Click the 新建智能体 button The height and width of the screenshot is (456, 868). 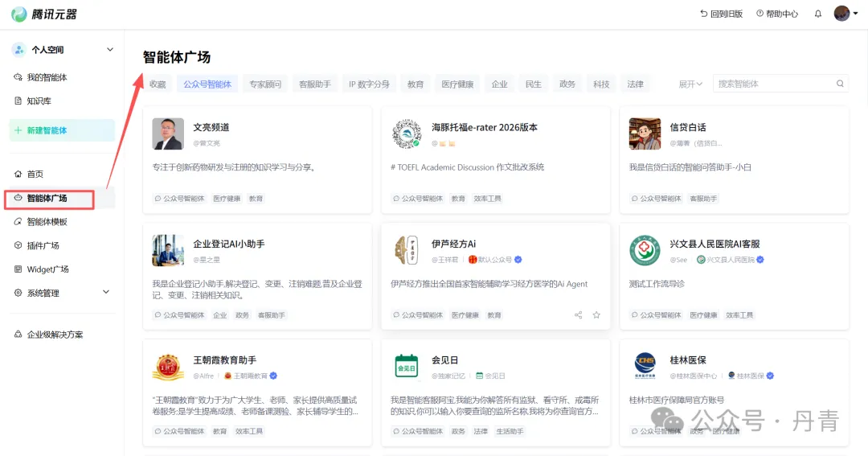(62, 130)
